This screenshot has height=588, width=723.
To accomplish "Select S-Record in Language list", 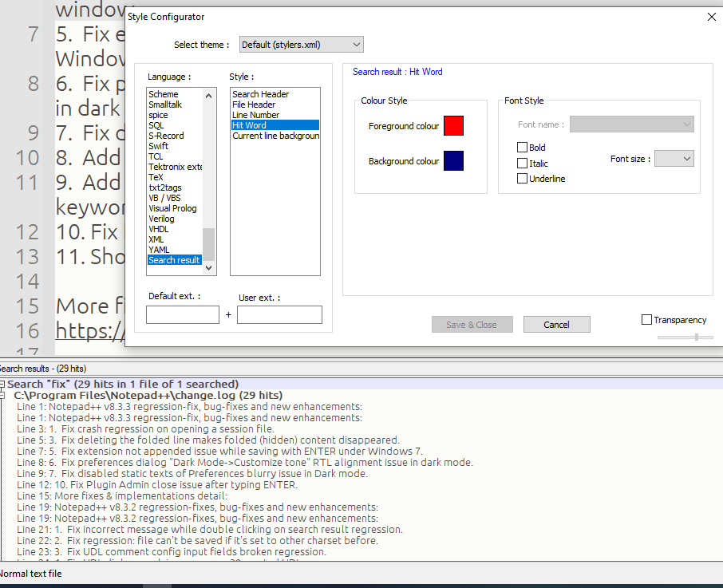I will tap(175, 136).
